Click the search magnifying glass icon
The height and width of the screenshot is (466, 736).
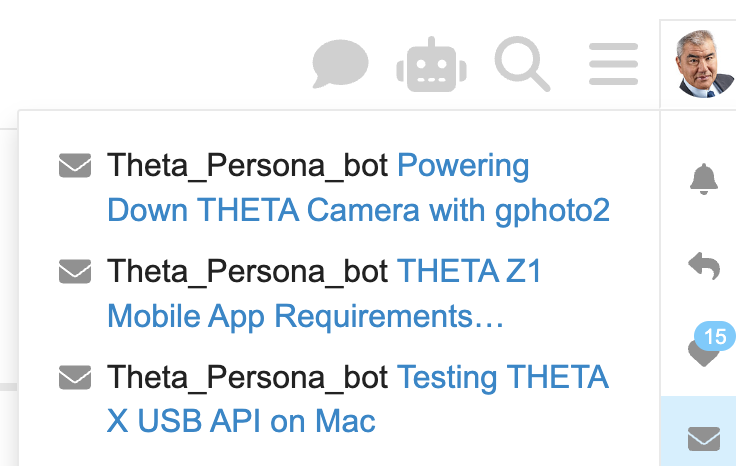[x=522, y=64]
